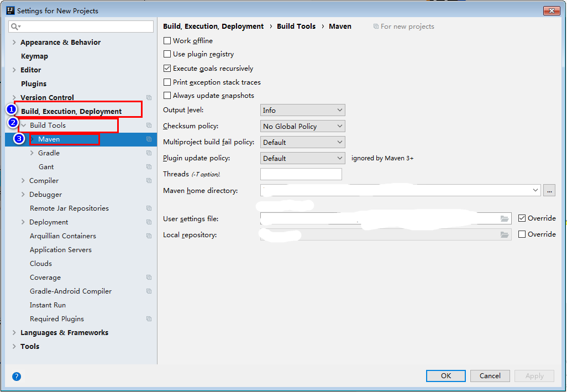Close the Settings dialog window
This screenshot has height=392, width=567.
[552, 11]
